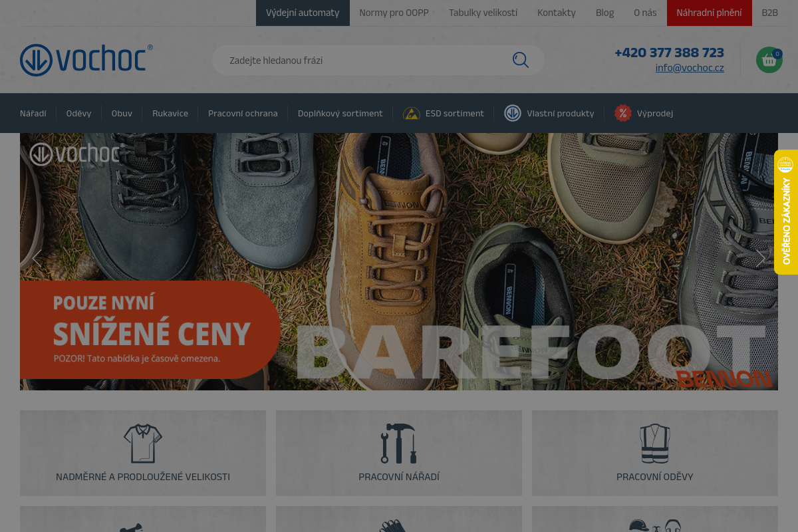The image size is (798, 532).
Task: Open Nářadí category menu
Action: (x=33, y=113)
